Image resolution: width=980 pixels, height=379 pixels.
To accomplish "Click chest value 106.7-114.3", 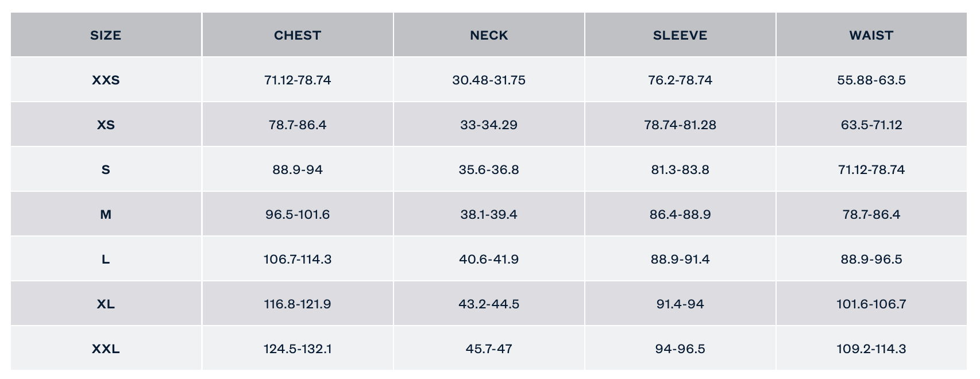I will (x=298, y=260).
